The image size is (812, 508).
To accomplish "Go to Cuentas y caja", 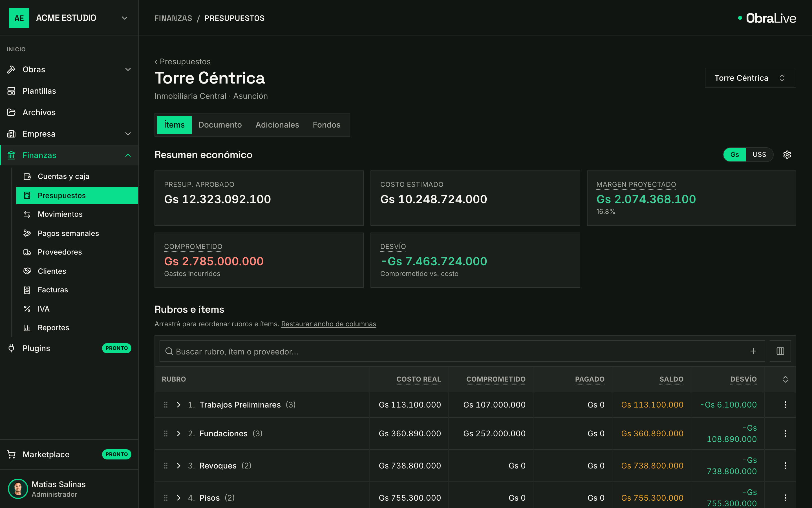I will [x=77, y=176].
